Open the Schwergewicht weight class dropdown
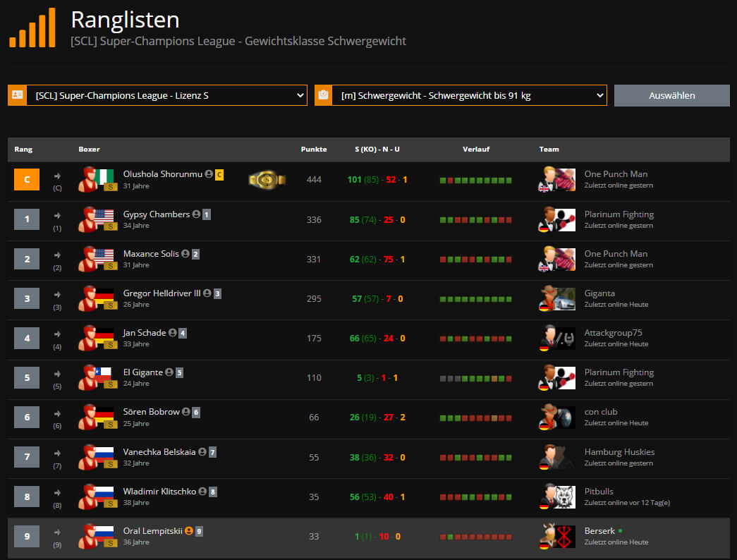 469,95
